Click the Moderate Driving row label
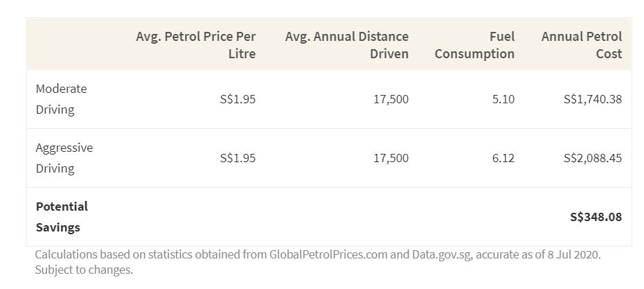This screenshot has height=289, width=644. click(x=61, y=99)
